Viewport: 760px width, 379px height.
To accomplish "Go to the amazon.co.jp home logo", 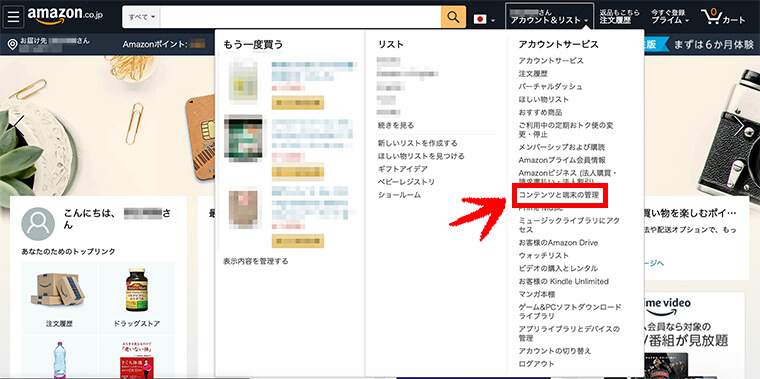I will (x=65, y=16).
